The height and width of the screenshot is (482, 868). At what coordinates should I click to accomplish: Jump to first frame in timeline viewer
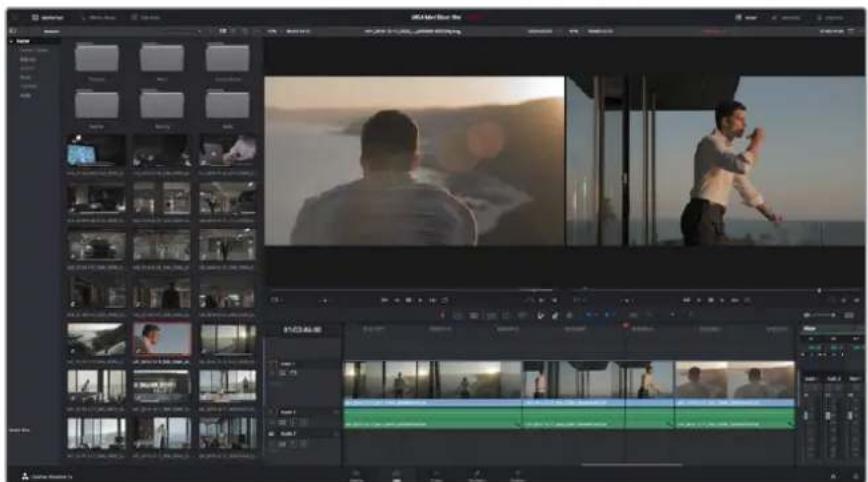686,300
